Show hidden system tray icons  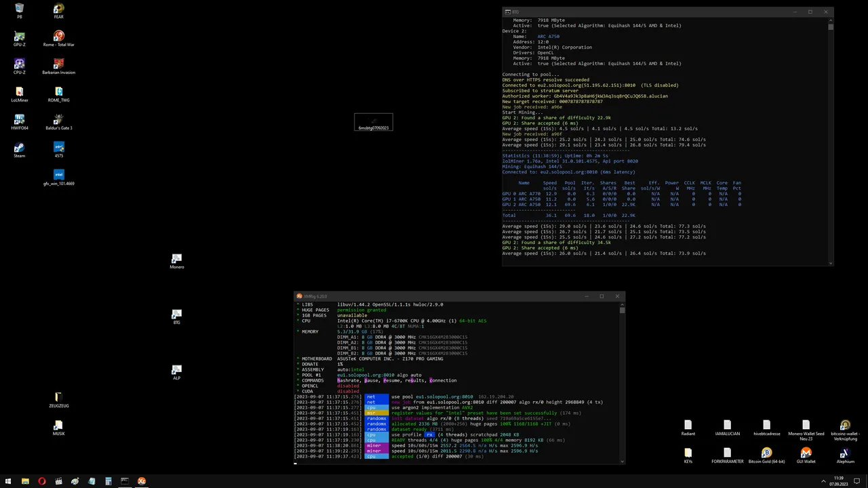click(823, 481)
